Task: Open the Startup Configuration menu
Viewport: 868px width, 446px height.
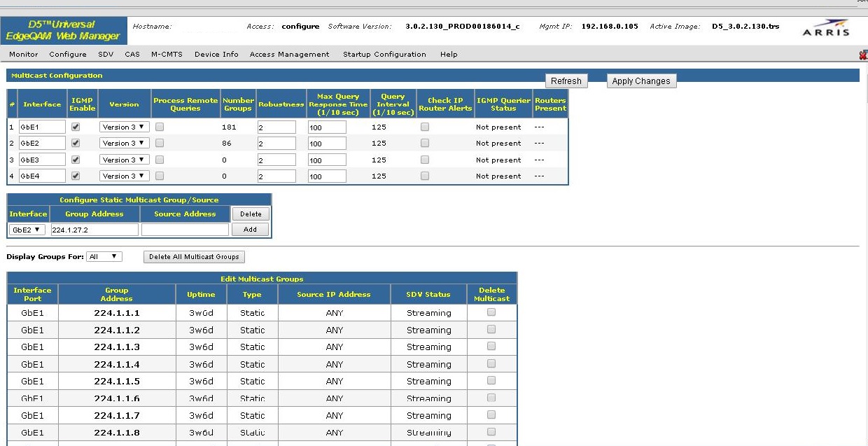Action: [x=384, y=55]
